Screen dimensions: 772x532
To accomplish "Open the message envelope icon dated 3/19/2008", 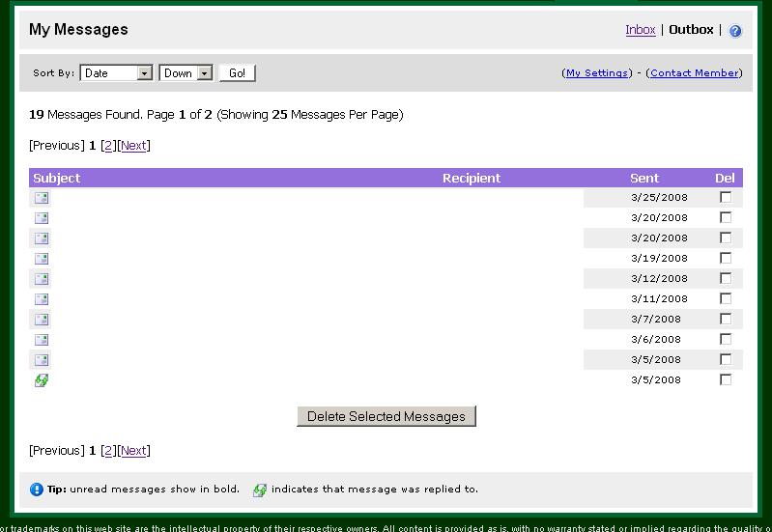I will [x=42, y=259].
